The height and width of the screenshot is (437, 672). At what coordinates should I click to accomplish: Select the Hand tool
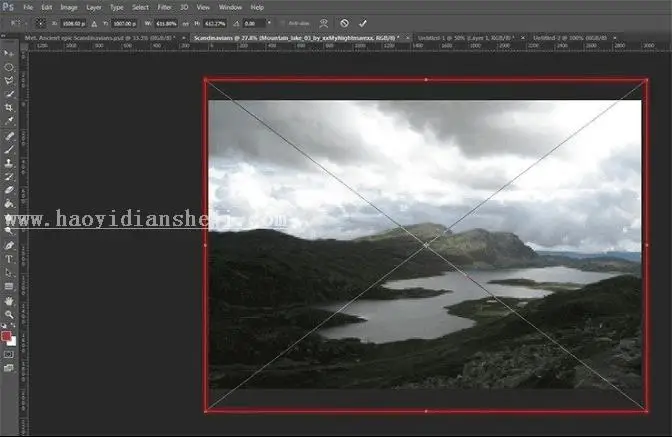[x=9, y=301]
